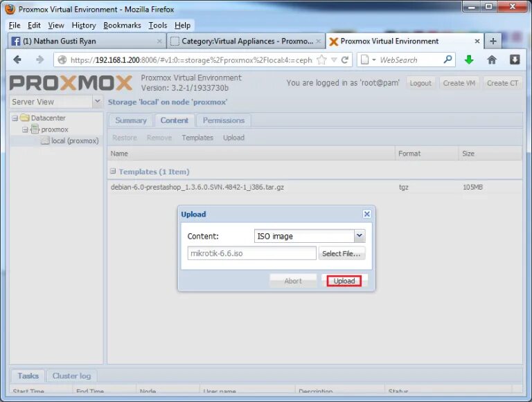Sort by the Size column header
532x402 pixels.
(490, 154)
